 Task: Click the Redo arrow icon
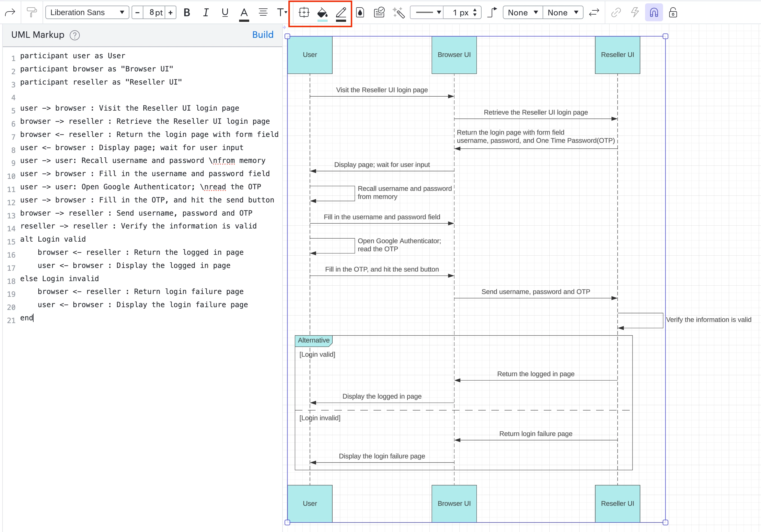click(x=10, y=13)
